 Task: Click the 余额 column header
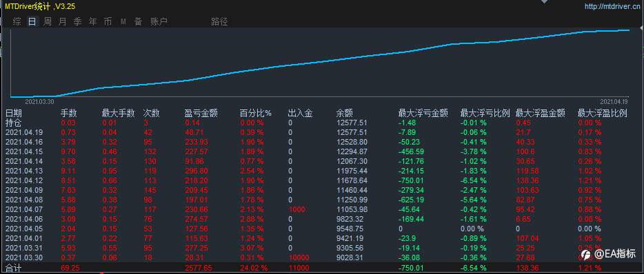(x=344, y=113)
